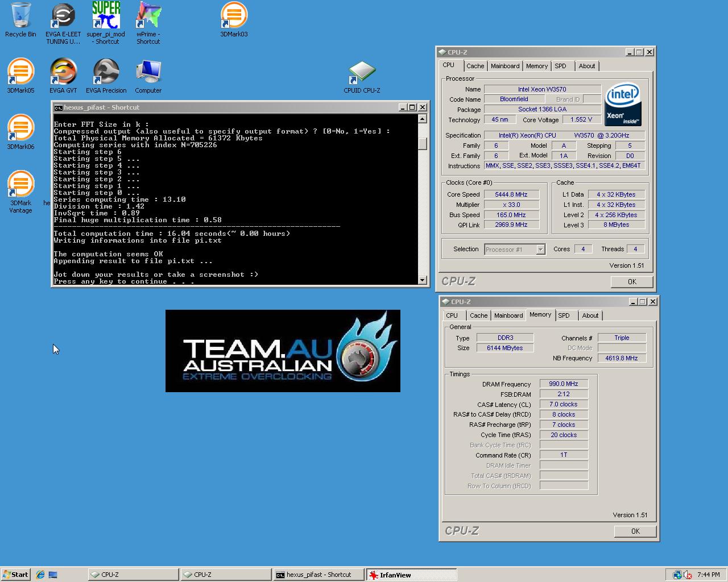Click OK in the CPU-Z processor window

coord(632,282)
